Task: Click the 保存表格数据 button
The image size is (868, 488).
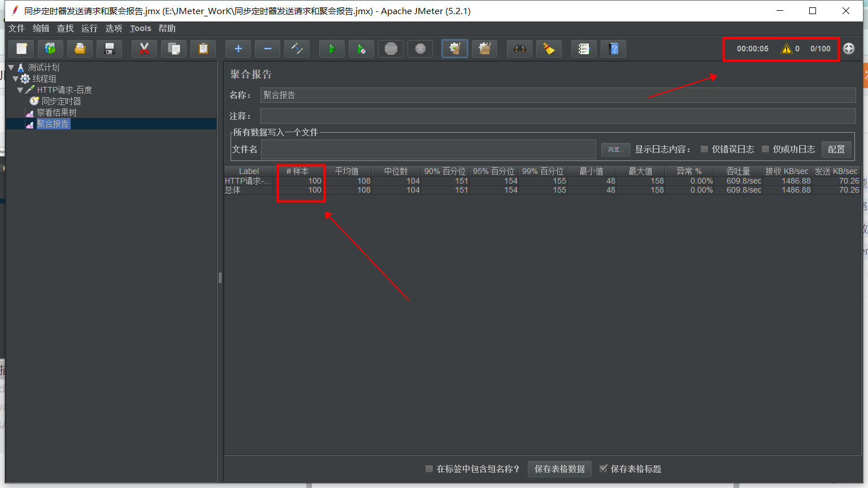Action: pyautogui.click(x=559, y=469)
